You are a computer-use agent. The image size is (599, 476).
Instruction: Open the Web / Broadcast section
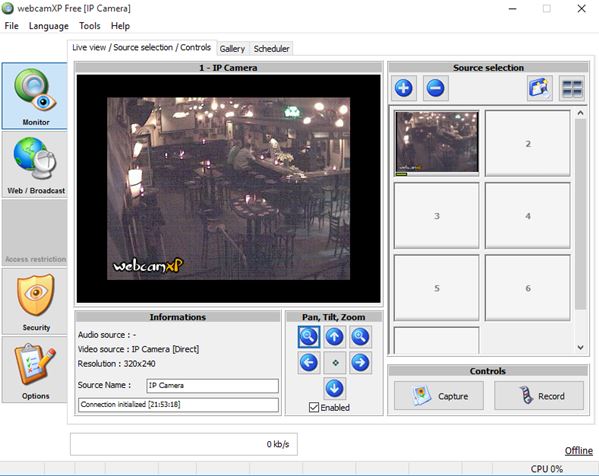[x=35, y=165]
